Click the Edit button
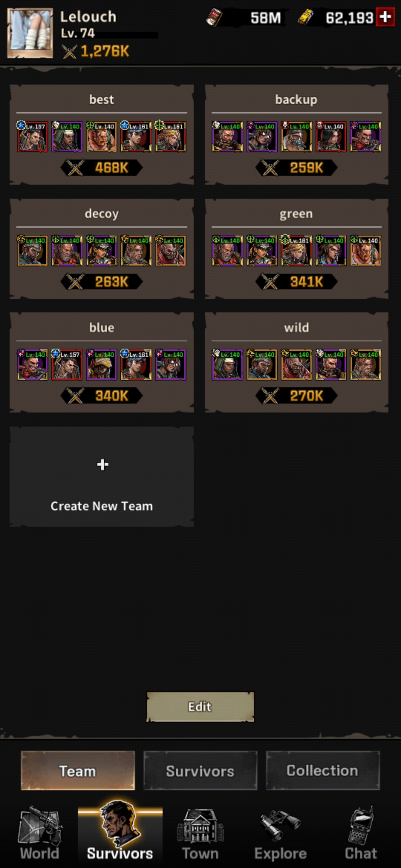Image resolution: width=401 pixels, height=868 pixels. pos(200,707)
